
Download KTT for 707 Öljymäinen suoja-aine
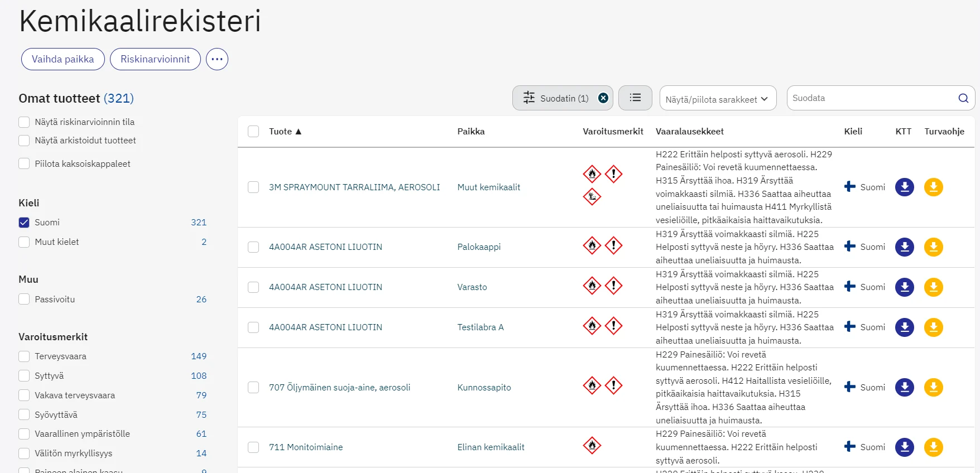904,387
